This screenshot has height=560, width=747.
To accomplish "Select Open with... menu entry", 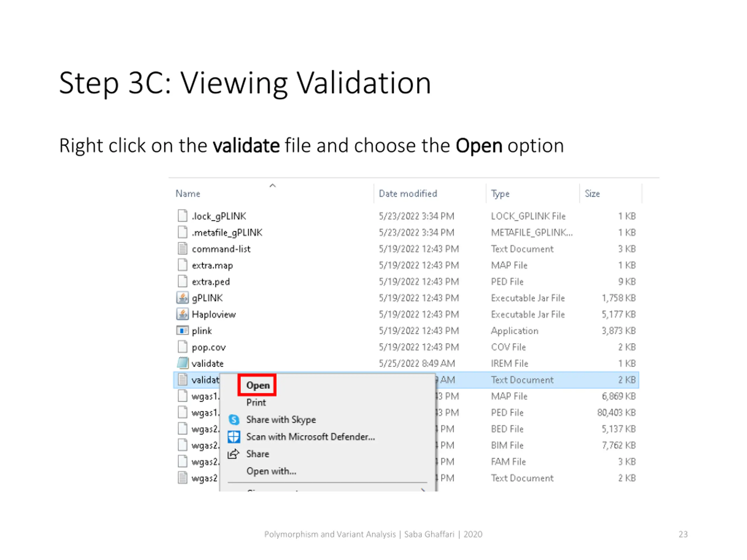I will (x=271, y=471).
